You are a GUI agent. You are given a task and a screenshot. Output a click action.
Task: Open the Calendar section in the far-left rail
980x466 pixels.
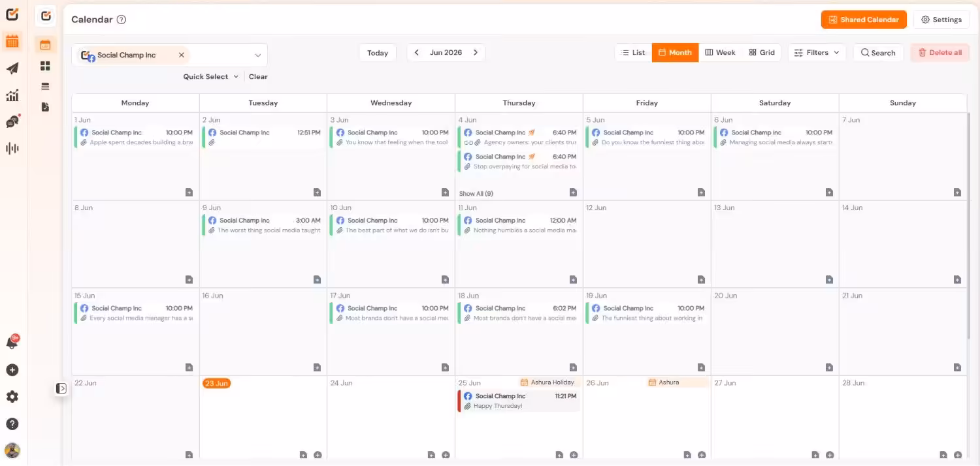pyautogui.click(x=12, y=42)
